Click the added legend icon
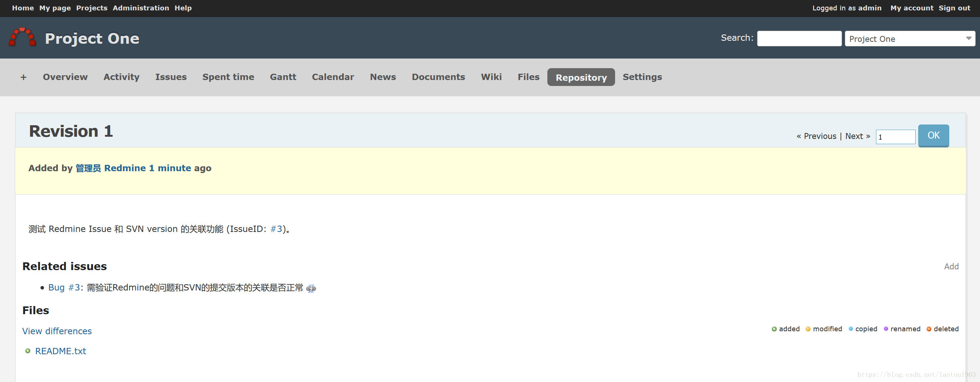 (x=774, y=329)
